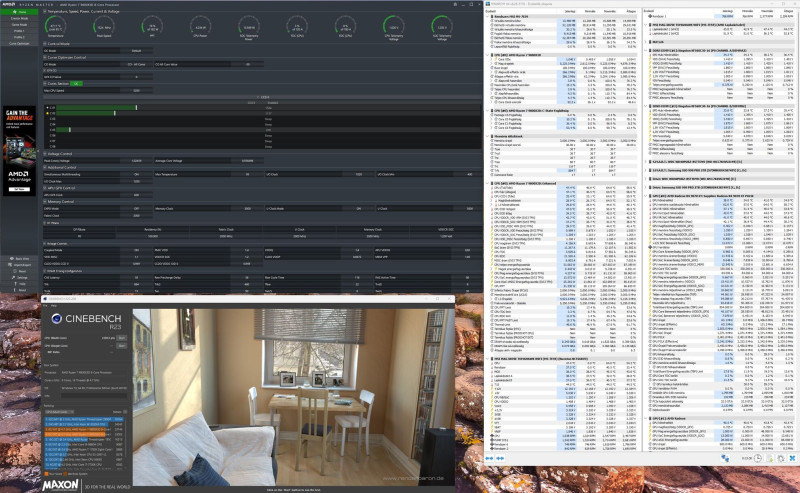Screen dimensions: 800x493
Task: Switch to Creator Mode profile in Ryzen Master
Action: pos(19,18)
